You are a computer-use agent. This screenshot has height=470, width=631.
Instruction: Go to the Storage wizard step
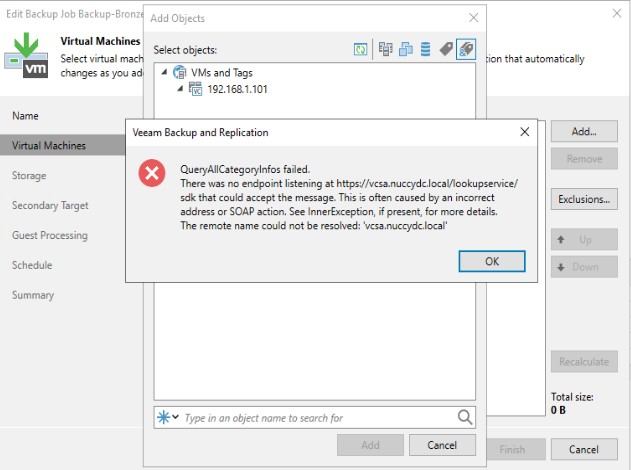[x=29, y=175]
